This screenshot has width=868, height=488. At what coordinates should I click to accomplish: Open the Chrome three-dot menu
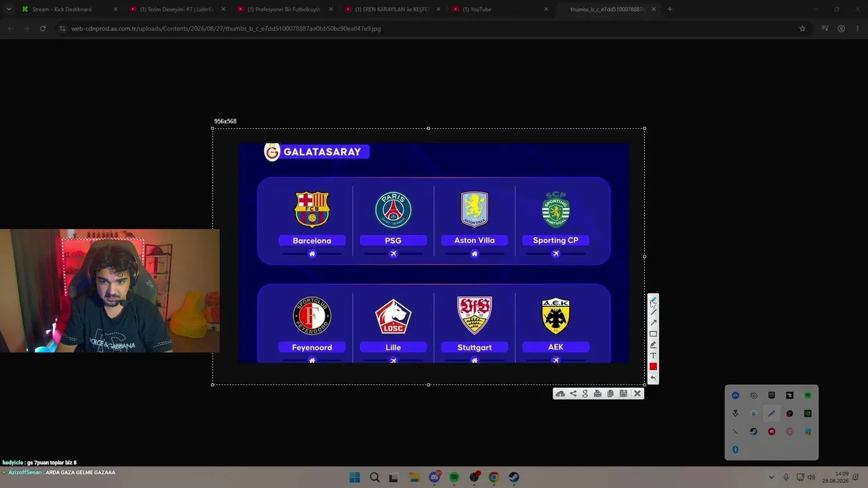pyautogui.click(x=857, y=28)
